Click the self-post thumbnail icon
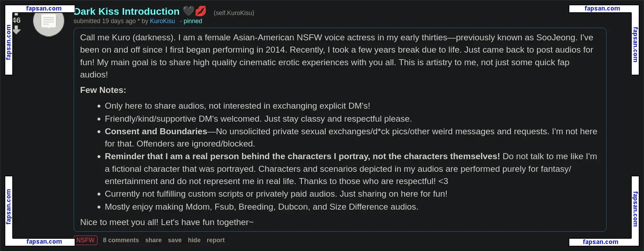This screenshot has width=644, height=251. click(x=48, y=21)
